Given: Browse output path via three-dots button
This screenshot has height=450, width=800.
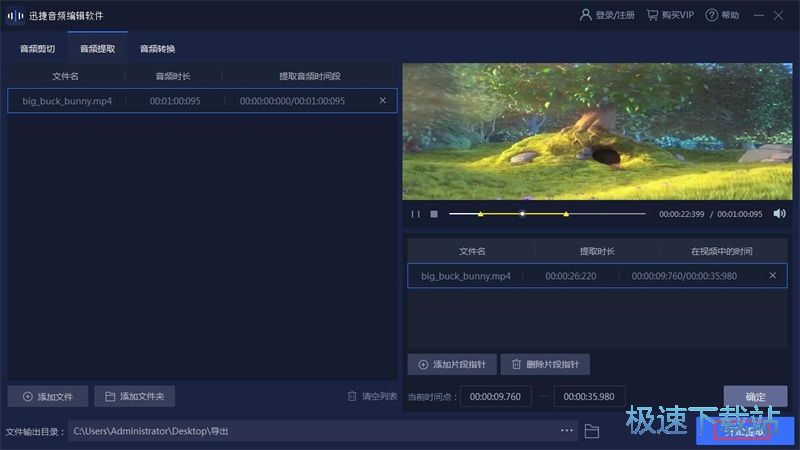Looking at the screenshot, I should (x=566, y=431).
